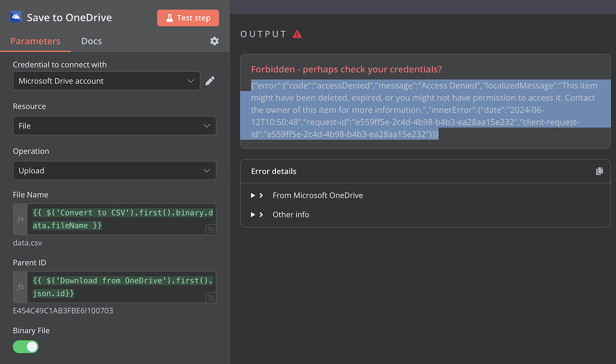
Task: Switch to the Parameters tab
Action: (x=35, y=41)
